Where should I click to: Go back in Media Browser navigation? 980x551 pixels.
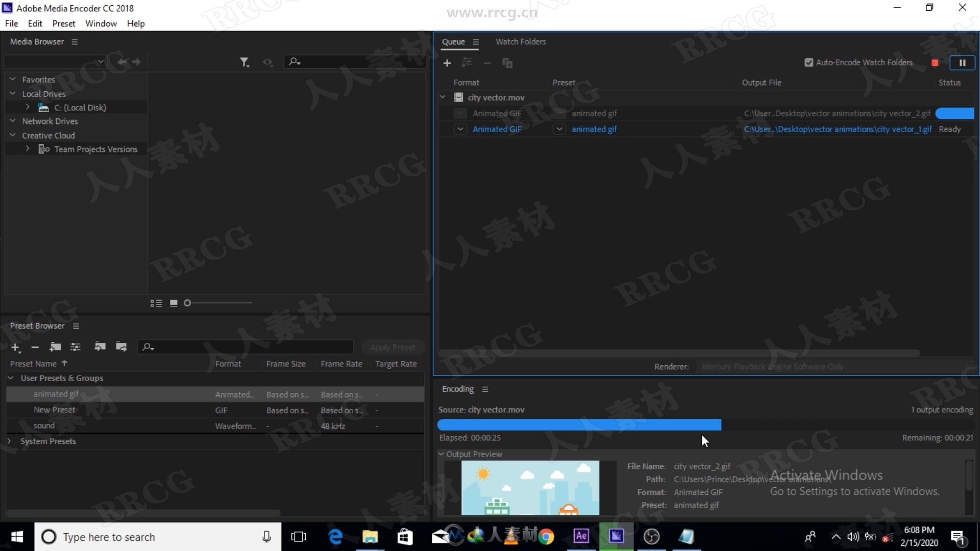coord(122,62)
